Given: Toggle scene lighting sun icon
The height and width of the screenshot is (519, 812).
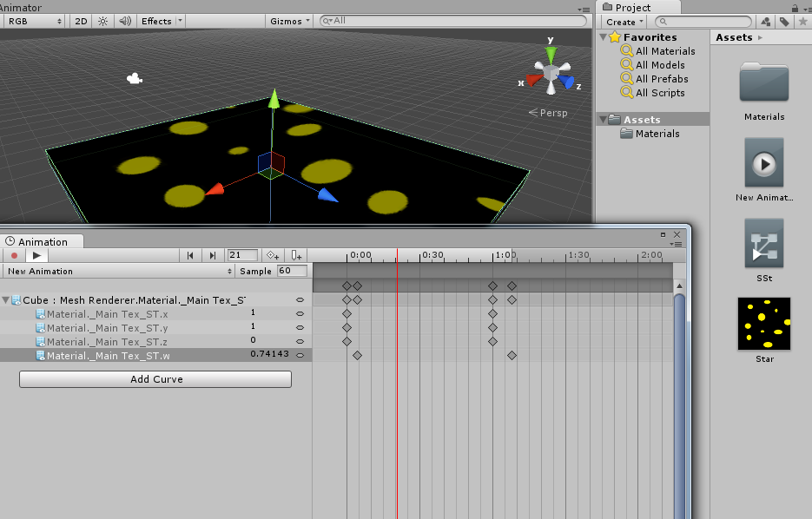Looking at the screenshot, I should 103,21.
